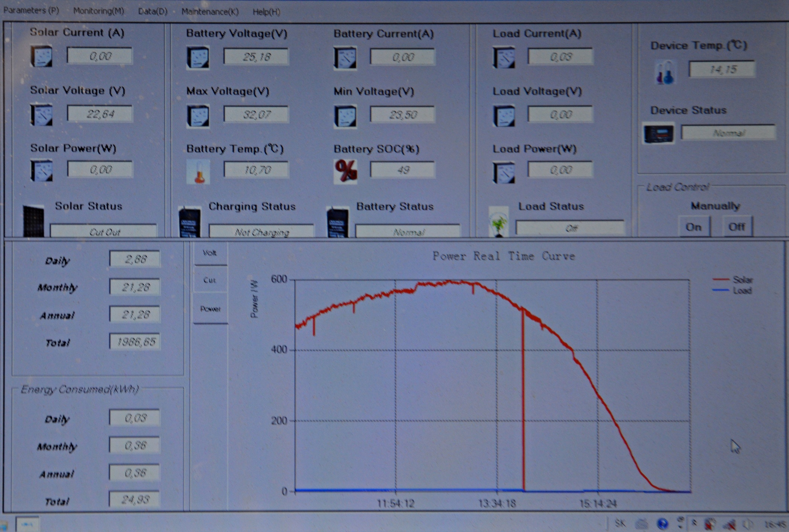This screenshot has width=789, height=532.
Task: Click the Battery Voltage value field
Action: (x=256, y=57)
